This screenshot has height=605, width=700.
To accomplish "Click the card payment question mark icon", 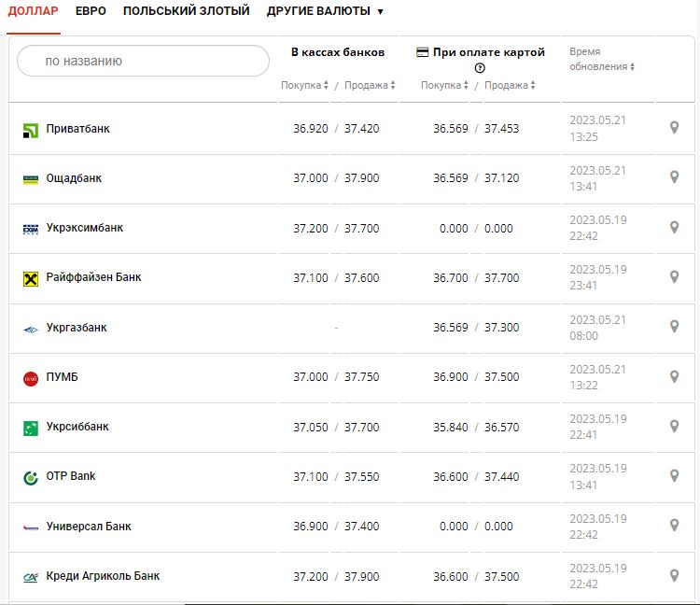I will (x=480, y=68).
